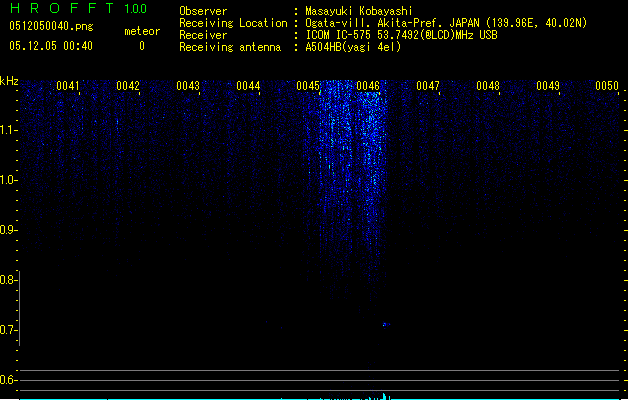
Task: Click the HROFFT 1.0.0 title text
Action: pyautogui.click(x=79, y=8)
